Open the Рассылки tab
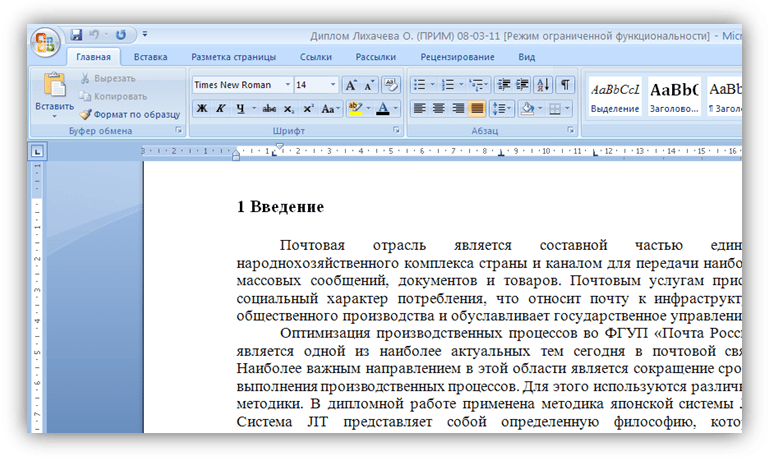 click(x=376, y=57)
